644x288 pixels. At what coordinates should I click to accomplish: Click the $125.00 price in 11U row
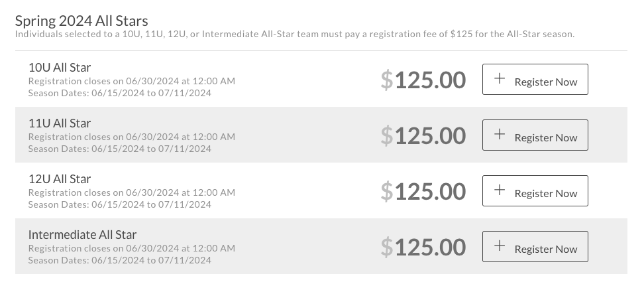(x=423, y=136)
